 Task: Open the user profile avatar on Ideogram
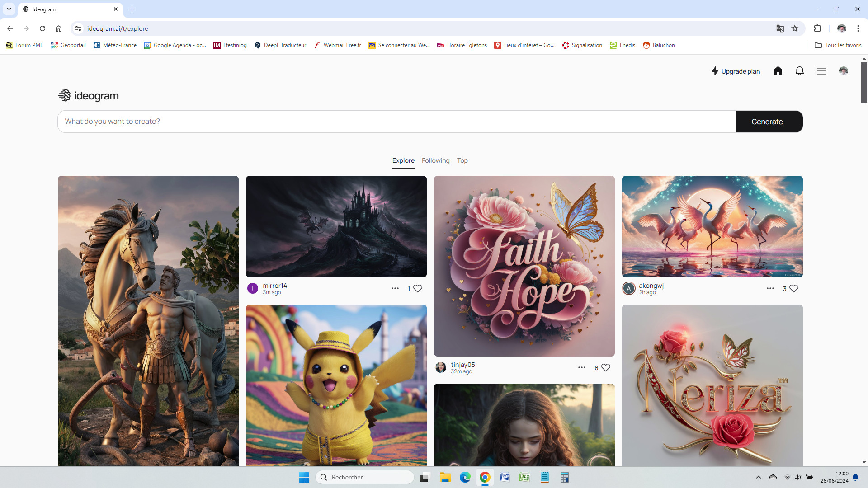(x=843, y=71)
